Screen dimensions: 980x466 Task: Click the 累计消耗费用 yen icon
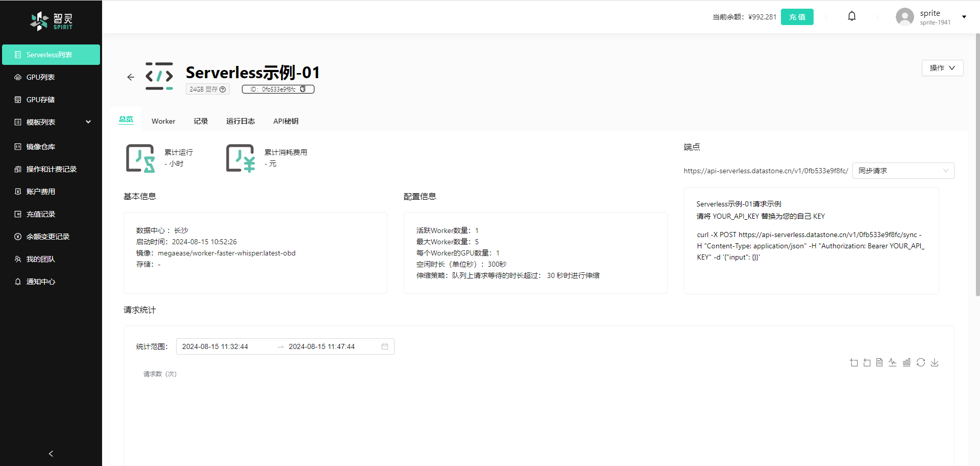tap(240, 158)
